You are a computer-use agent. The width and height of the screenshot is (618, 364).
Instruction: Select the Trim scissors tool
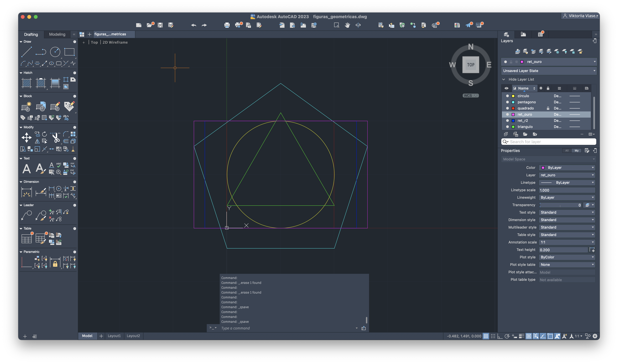pos(56,138)
